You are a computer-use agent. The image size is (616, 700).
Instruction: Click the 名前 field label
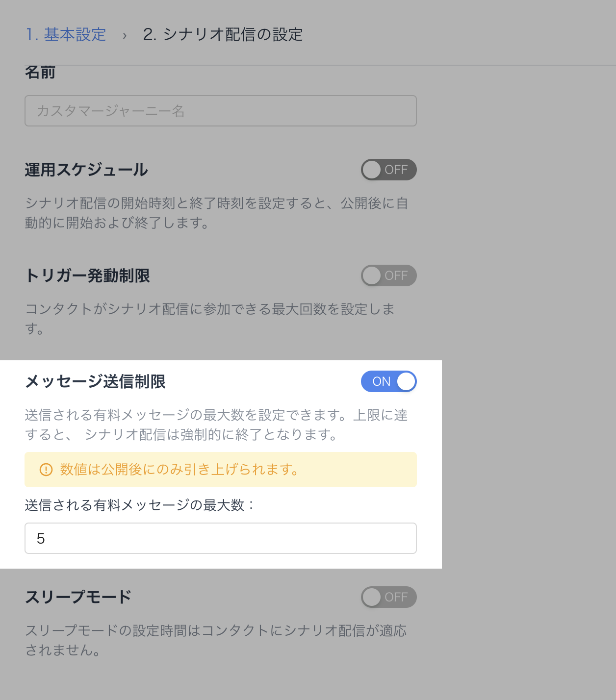40,73
